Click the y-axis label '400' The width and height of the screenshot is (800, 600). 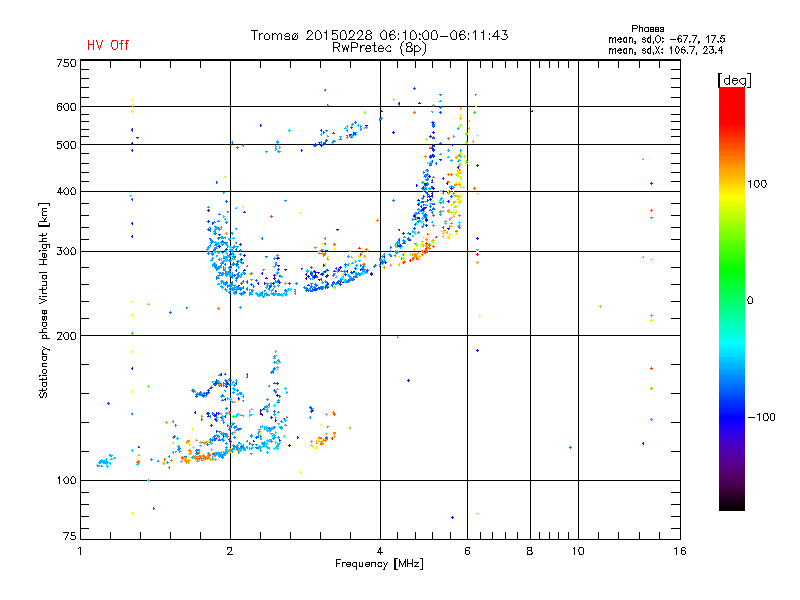[x=66, y=191]
